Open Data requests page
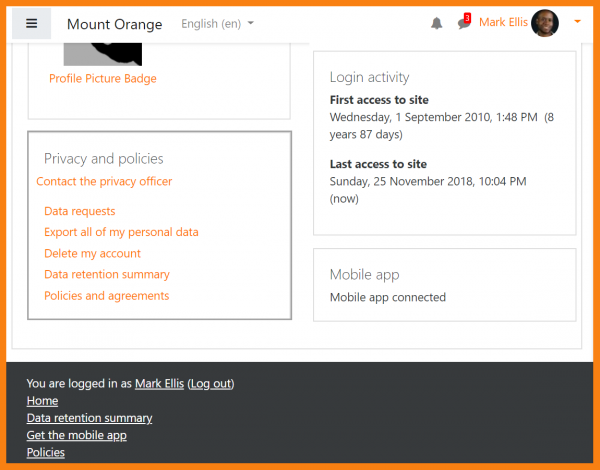This screenshot has width=600, height=470. pos(80,211)
